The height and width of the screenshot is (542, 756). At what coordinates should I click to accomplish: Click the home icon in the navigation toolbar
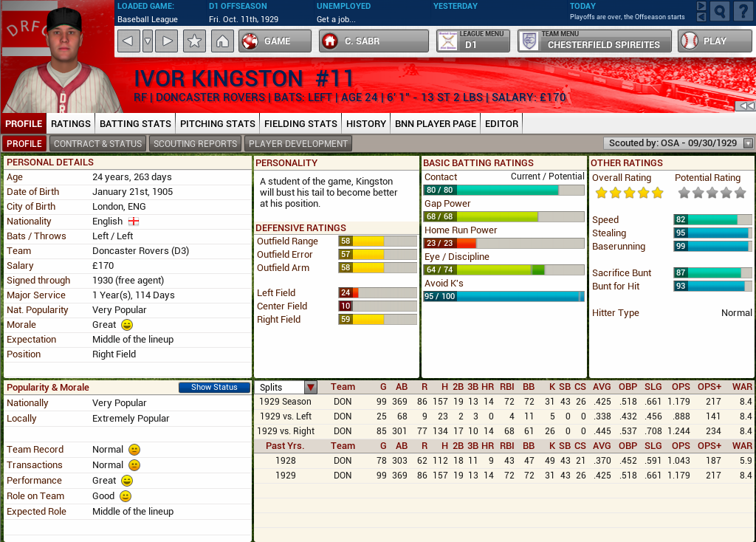pyautogui.click(x=222, y=41)
